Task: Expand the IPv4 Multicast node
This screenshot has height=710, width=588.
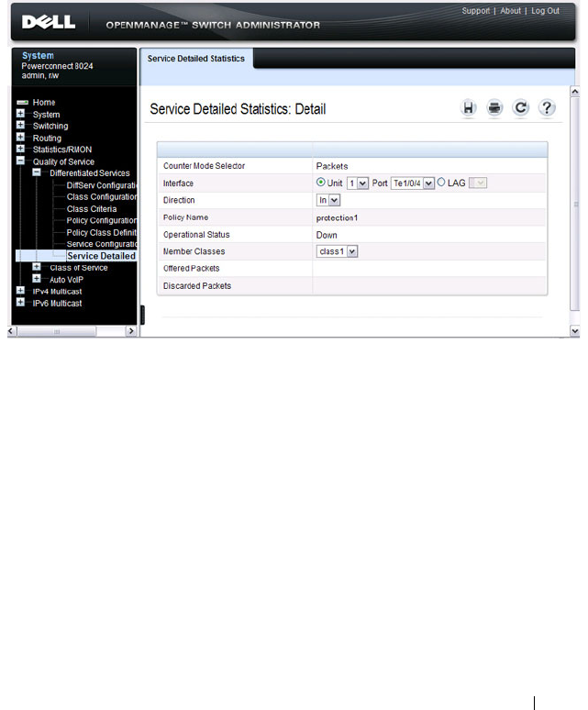Action: coord(20,291)
